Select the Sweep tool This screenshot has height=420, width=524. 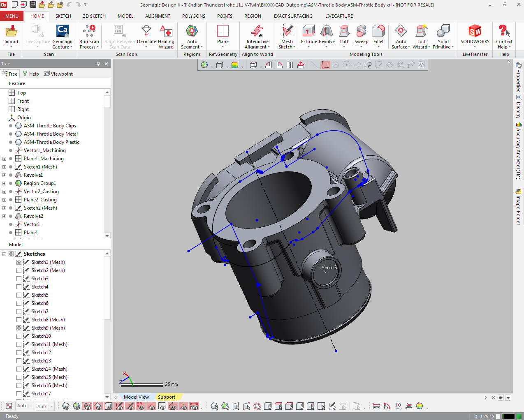click(x=361, y=34)
